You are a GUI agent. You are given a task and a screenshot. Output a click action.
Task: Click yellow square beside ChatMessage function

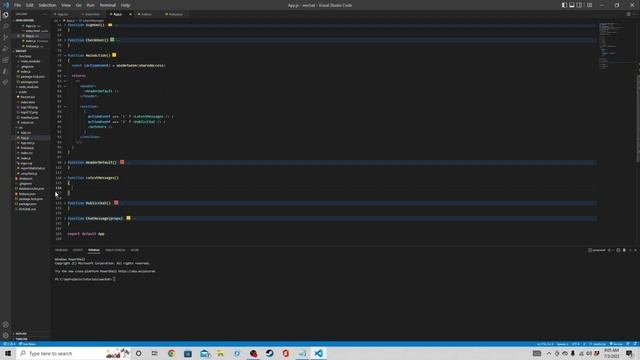129,218
